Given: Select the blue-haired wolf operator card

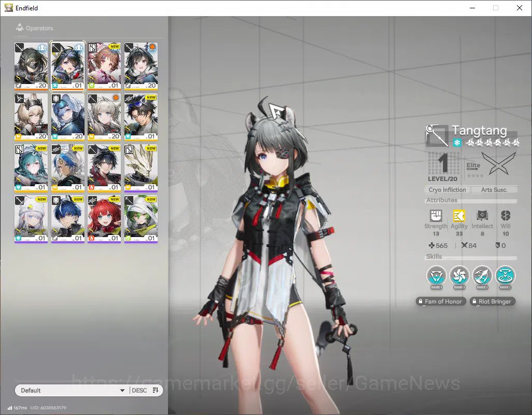Looking at the screenshot, I should (x=68, y=117).
